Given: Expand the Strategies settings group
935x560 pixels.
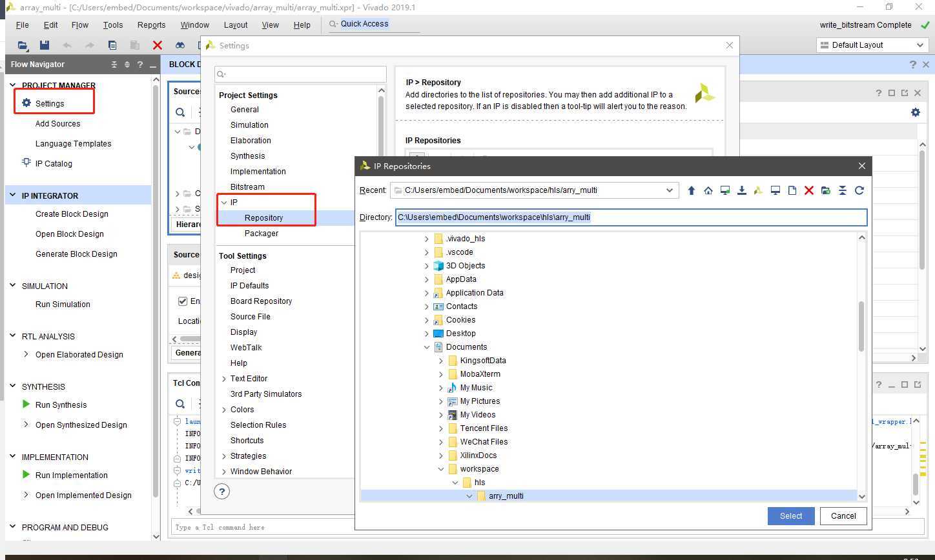Looking at the screenshot, I should tap(224, 456).
